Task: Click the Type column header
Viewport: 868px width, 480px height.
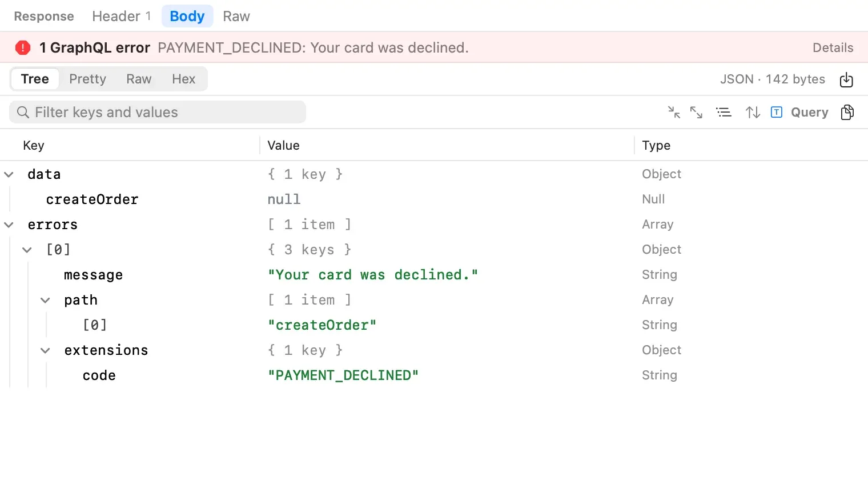Action: pyautogui.click(x=656, y=145)
